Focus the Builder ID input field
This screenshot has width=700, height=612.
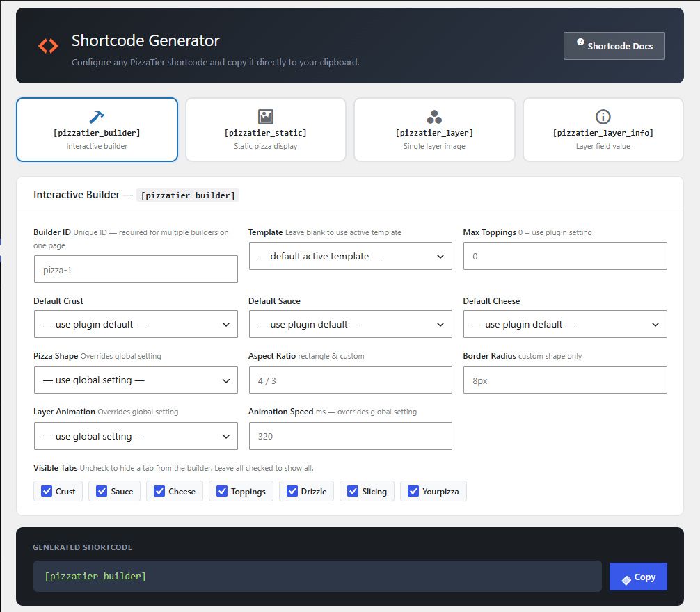point(136,269)
